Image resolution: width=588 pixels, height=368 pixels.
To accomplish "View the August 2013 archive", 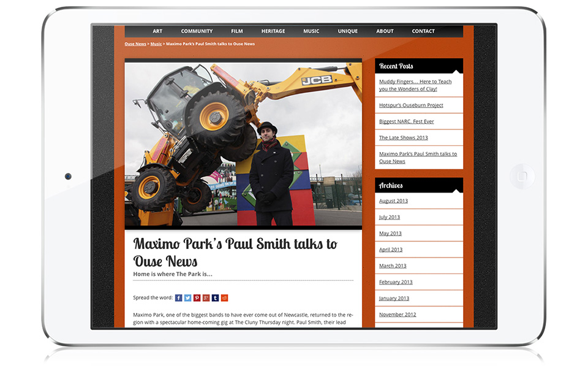I will (393, 201).
